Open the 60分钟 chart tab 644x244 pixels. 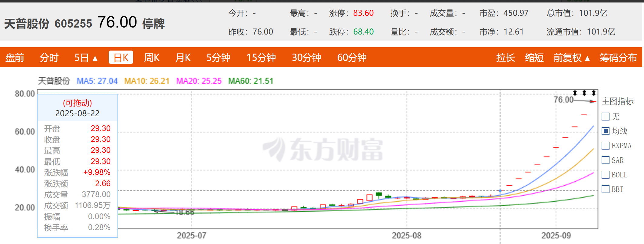coord(352,57)
